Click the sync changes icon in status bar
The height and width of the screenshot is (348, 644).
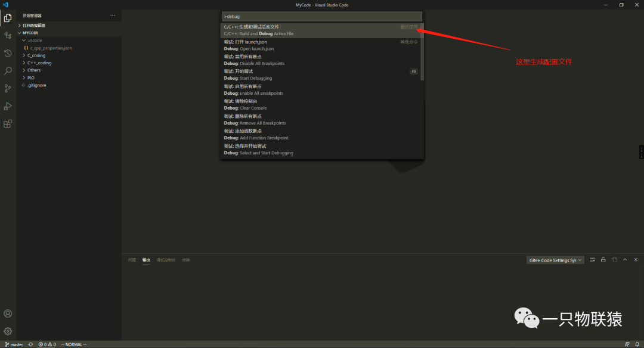pos(31,344)
